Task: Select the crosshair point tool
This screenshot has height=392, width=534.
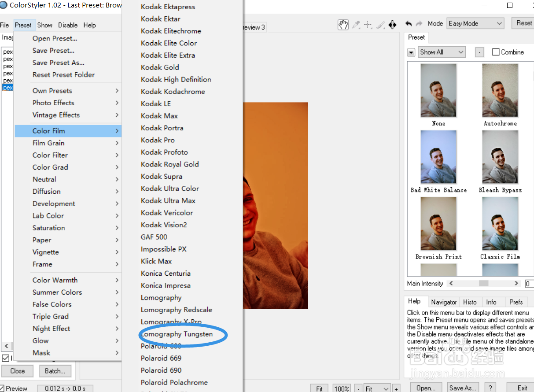Action: coord(368,25)
